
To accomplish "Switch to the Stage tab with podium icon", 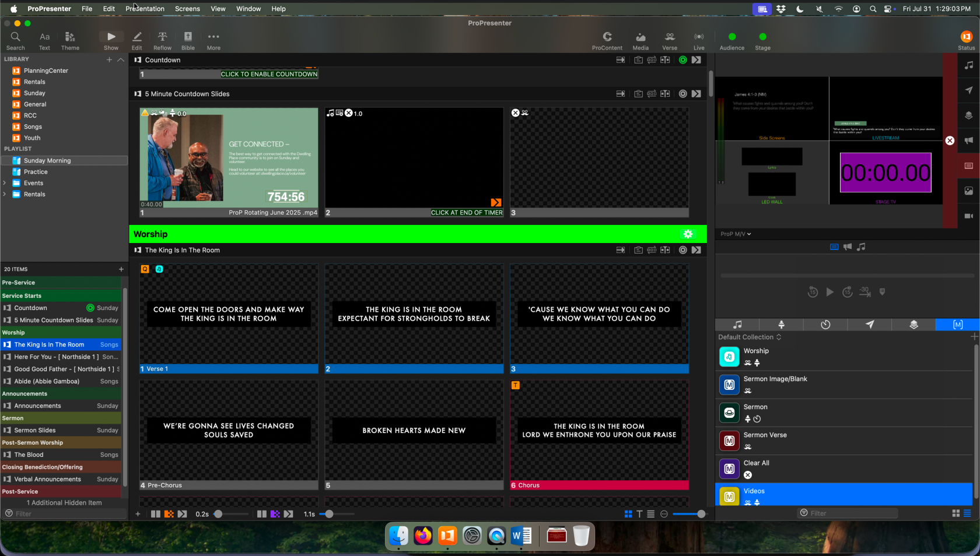I will (x=781, y=325).
